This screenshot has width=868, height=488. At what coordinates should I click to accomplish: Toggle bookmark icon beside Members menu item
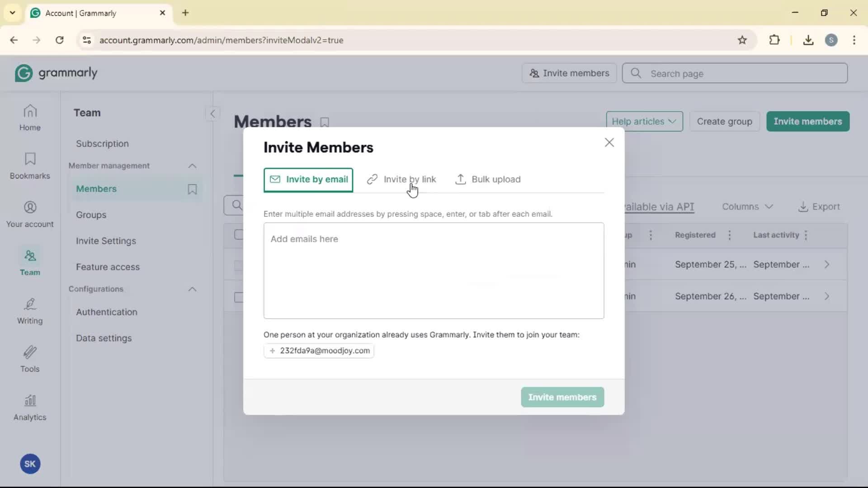coord(192,189)
